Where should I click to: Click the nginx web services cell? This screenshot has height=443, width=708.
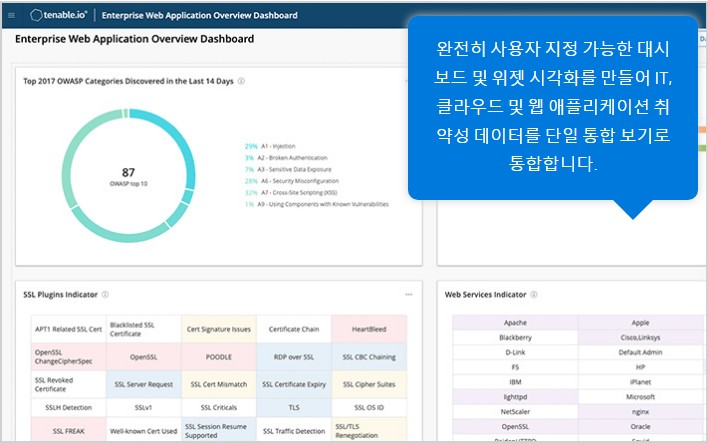click(x=641, y=411)
